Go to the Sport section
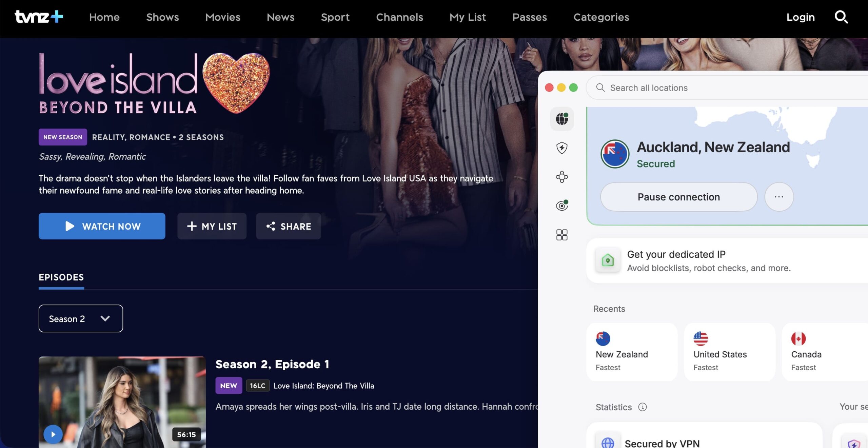Viewport: 868px width, 448px height. [335, 17]
